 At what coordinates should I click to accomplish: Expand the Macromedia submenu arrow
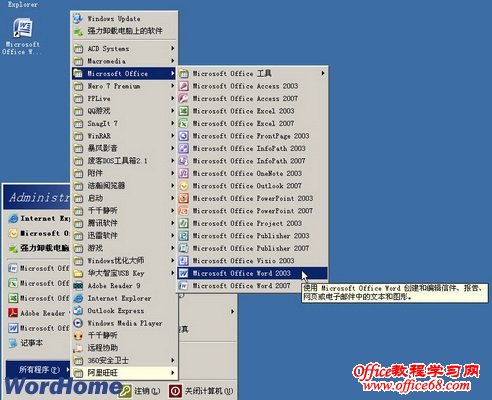173,61
